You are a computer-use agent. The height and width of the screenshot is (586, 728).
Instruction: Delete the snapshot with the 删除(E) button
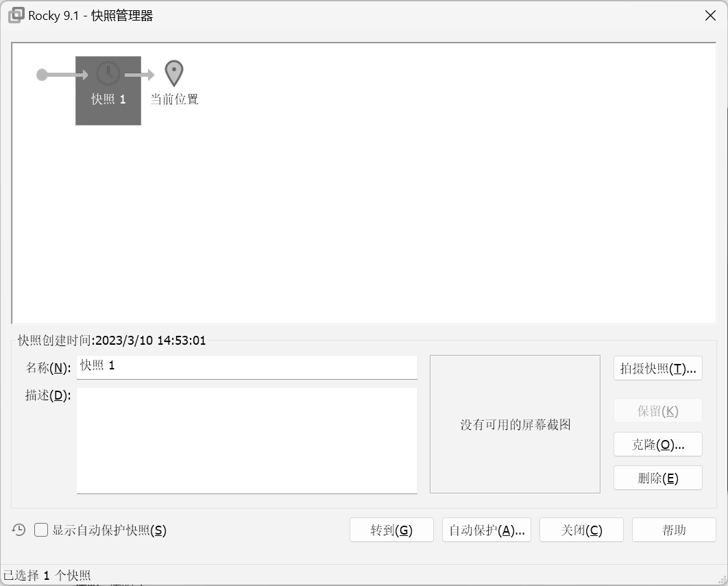point(657,478)
